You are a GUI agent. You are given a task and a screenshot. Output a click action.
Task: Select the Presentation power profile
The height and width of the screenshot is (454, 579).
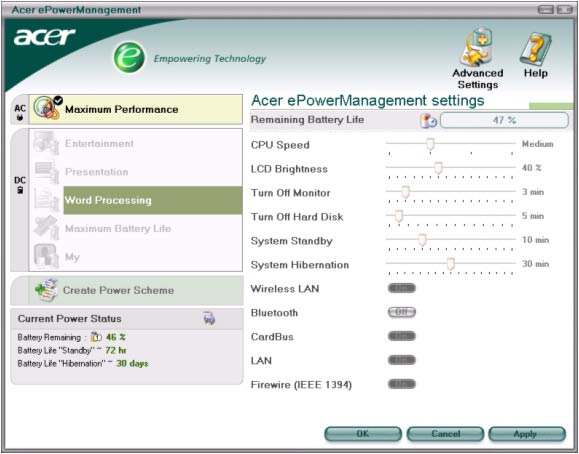tap(136, 172)
